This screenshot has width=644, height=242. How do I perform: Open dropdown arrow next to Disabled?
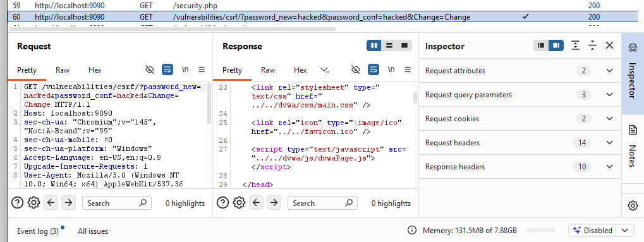[x=624, y=231]
